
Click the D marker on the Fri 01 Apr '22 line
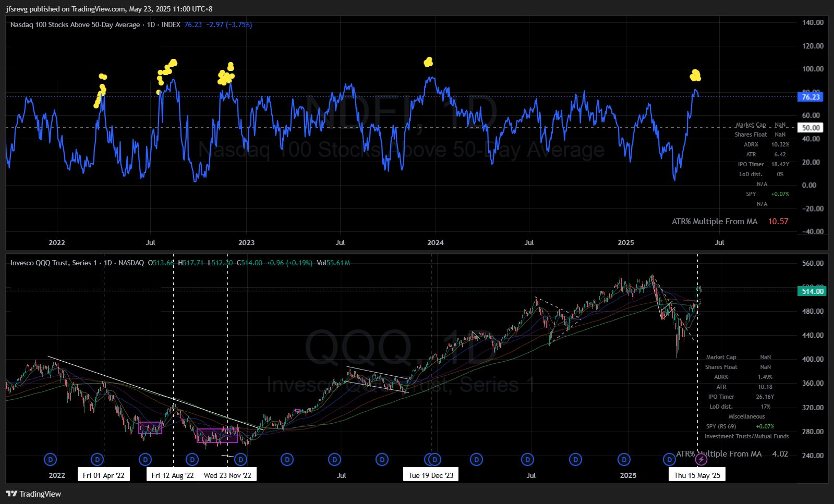point(98,459)
